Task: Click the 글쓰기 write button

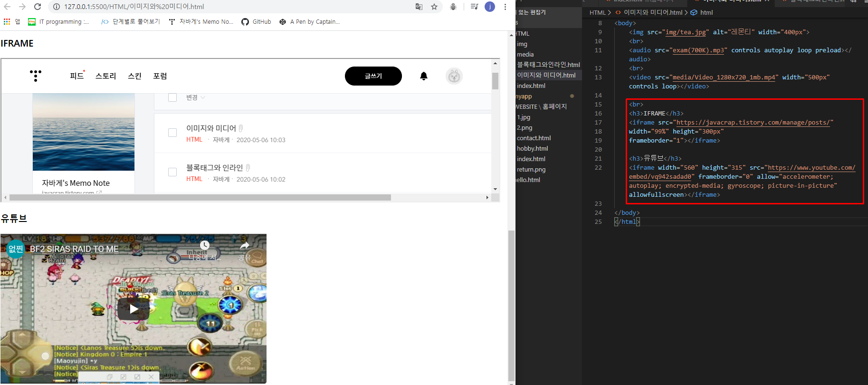Action: [373, 76]
